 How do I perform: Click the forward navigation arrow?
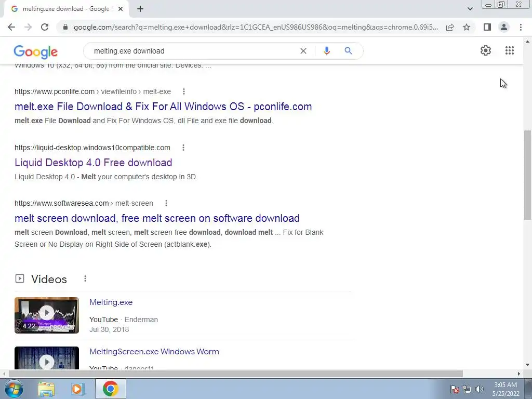tap(28, 27)
